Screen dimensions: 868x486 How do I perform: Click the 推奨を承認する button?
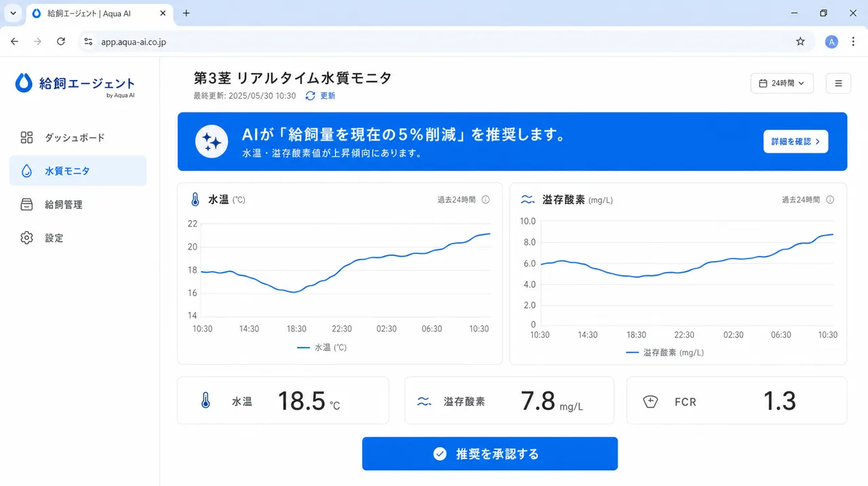tap(490, 453)
